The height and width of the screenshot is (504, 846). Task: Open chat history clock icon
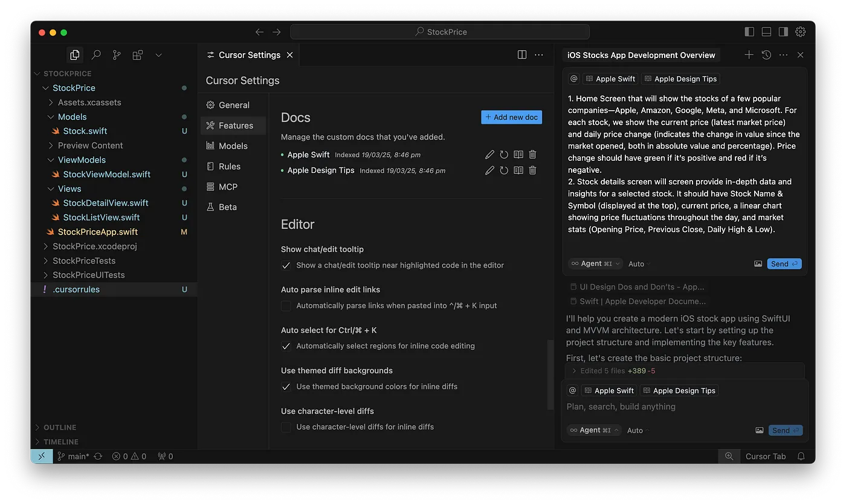766,55
